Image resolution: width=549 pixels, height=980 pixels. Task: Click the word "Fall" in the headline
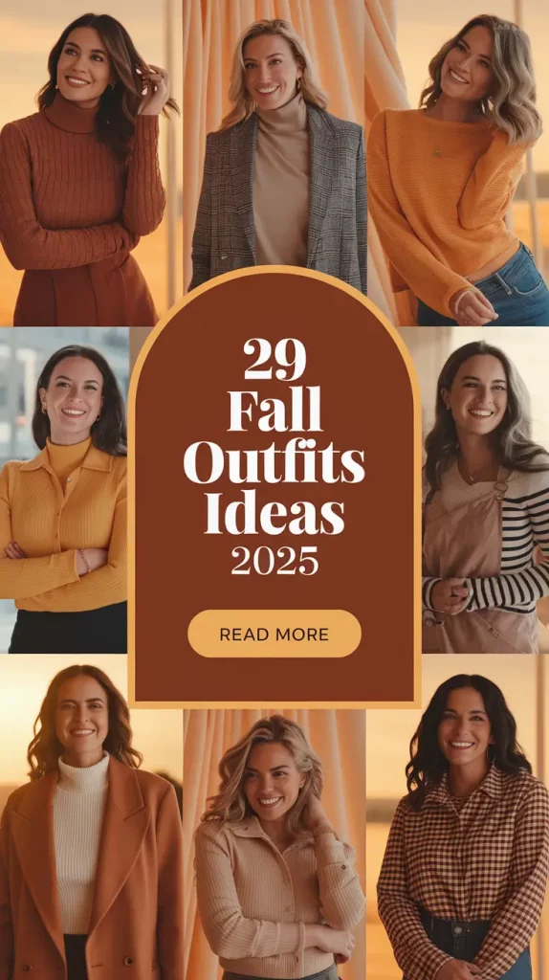[274, 410]
